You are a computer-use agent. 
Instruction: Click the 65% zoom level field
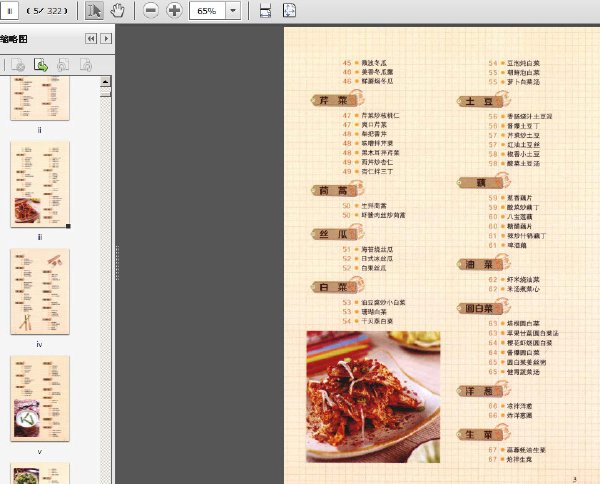point(207,11)
